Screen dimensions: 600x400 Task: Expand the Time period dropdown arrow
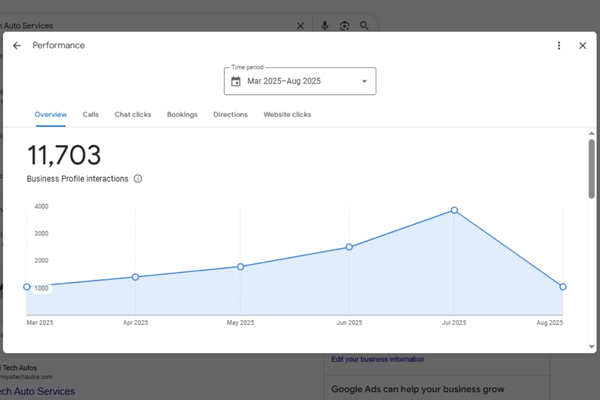click(364, 82)
